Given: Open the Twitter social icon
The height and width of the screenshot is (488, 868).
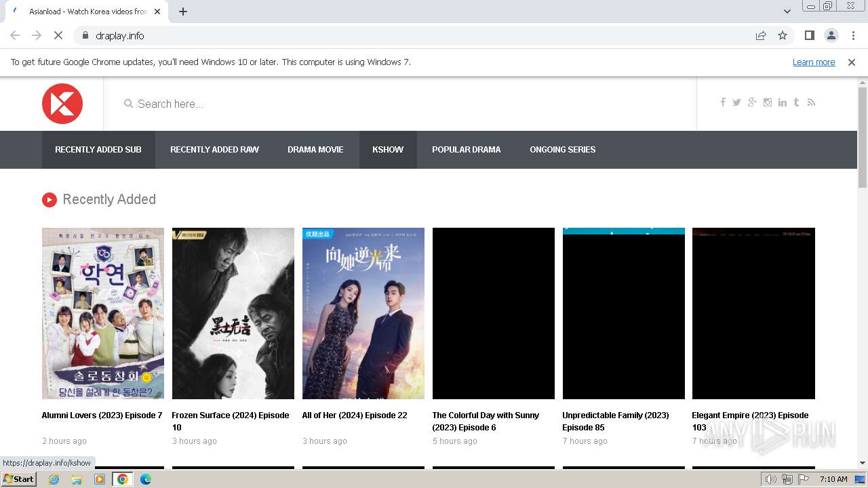Looking at the screenshot, I should [x=736, y=102].
